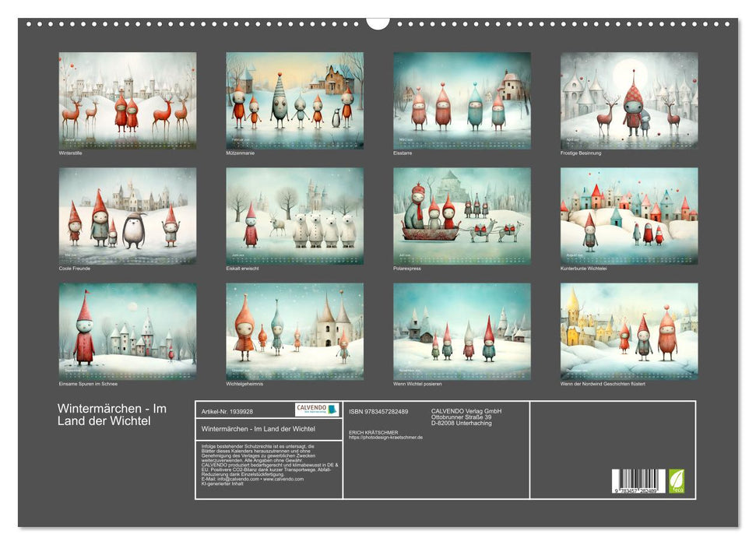This screenshot has width=756, height=545.
Task: Click the CALVENDO publisher logo
Action: [x=316, y=410]
